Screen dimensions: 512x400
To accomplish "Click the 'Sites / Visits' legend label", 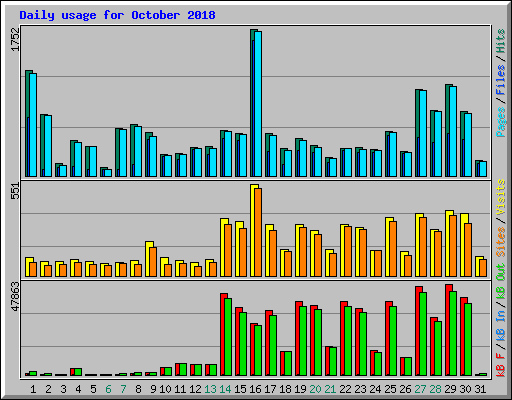I will point(500,218).
